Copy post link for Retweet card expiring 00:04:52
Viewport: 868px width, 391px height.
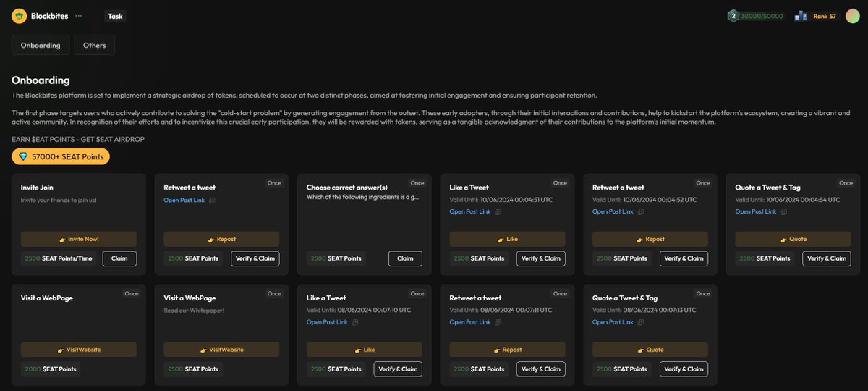(641, 211)
